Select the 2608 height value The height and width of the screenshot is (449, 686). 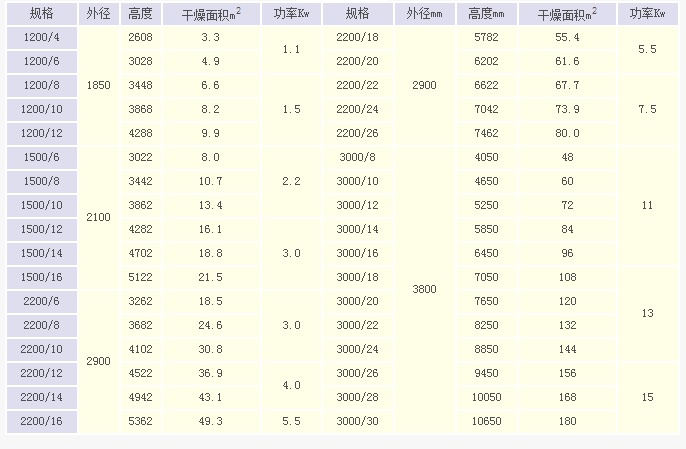click(140, 36)
